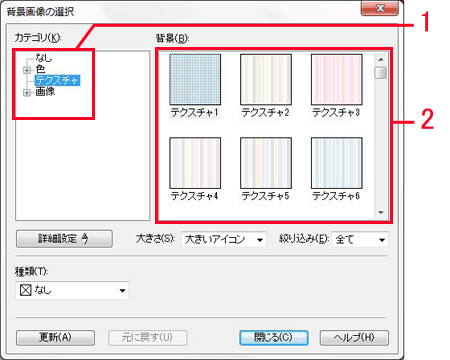
Task: Click the 閉じる(C) button
Action: tap(274, 338)
